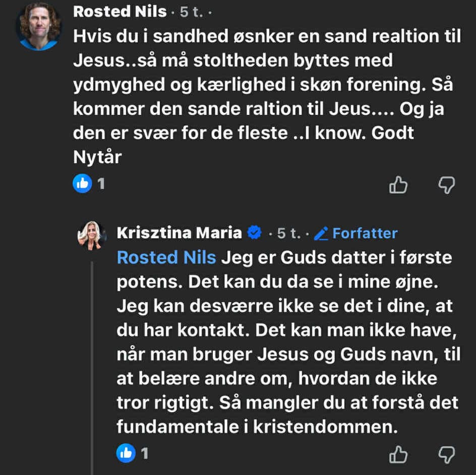This screenshot has height=475, width=476.
Task: Click the '5 t.' timestamp on Krisztina's reply
Action: click(x=289, y=233)
